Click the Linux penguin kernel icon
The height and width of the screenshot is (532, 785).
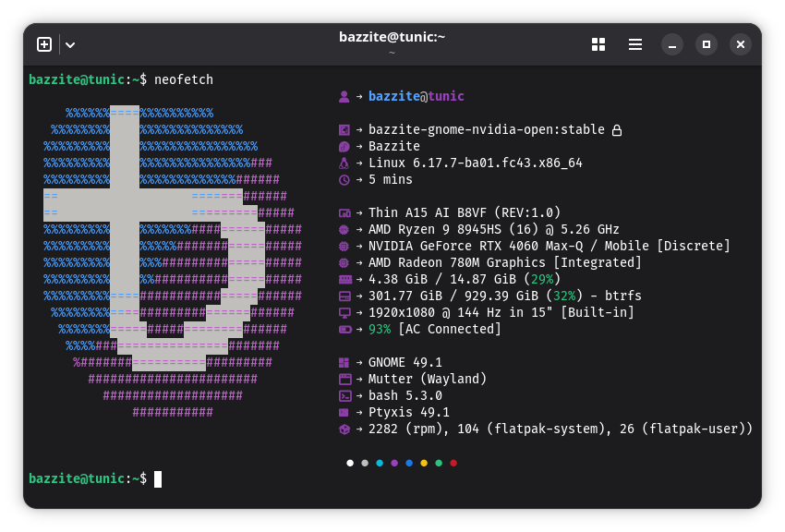344,163
